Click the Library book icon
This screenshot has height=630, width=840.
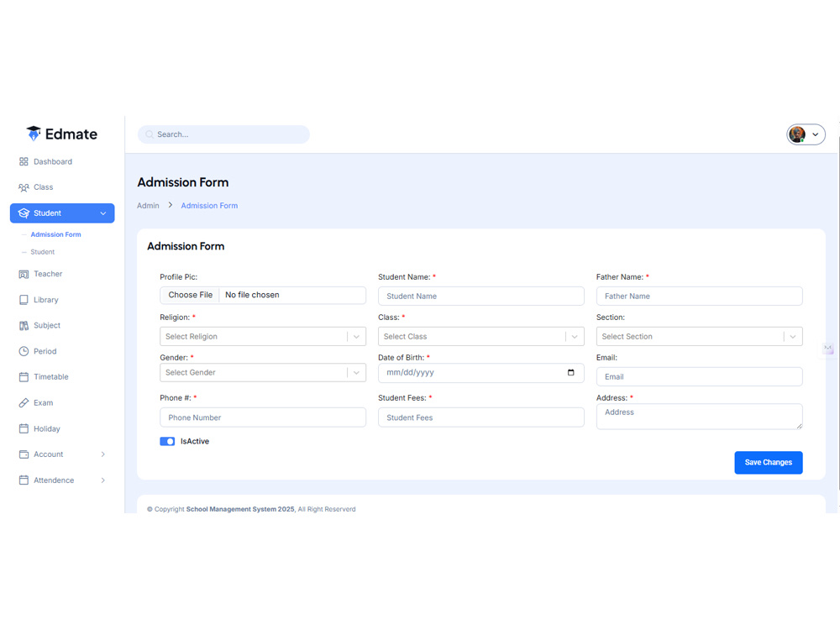24,300
